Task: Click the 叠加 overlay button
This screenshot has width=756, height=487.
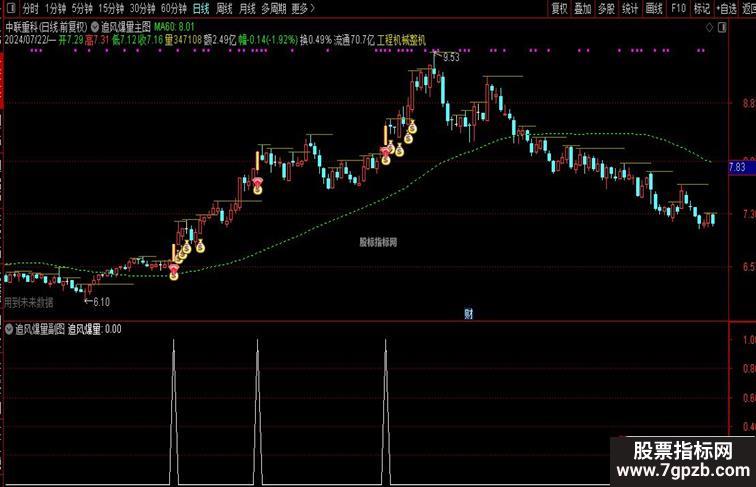Action: pos(582,8)
